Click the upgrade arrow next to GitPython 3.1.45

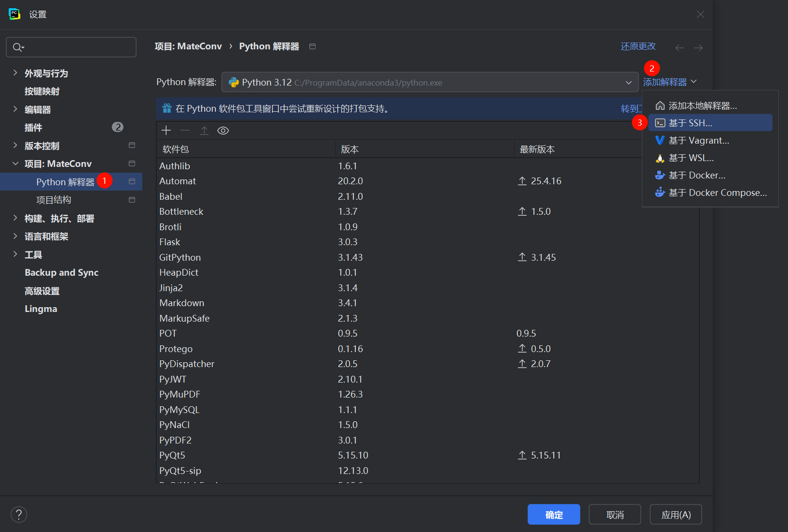coord(522,257)
